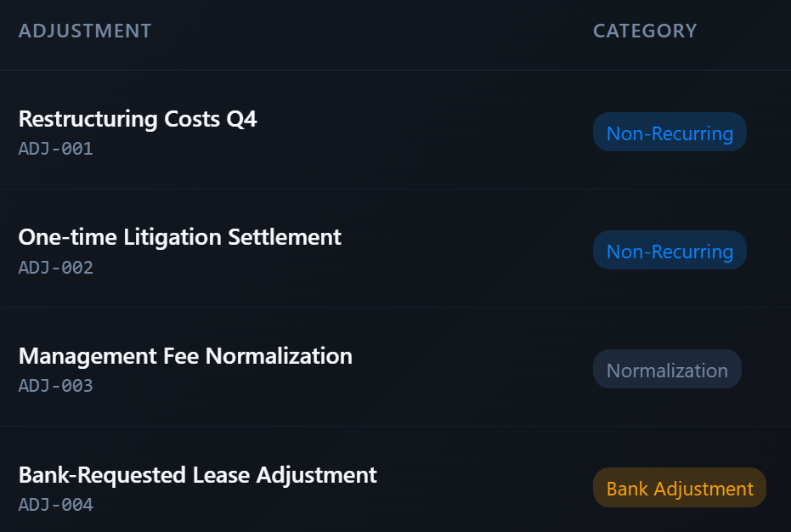This screenshot has width=791, height=532.
Task: Click the ADJ-003 identifier
Action: 55,386
